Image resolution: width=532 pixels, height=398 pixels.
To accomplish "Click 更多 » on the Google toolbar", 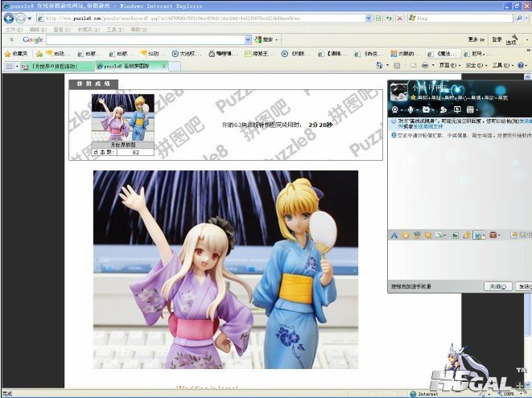I will coord(476,39).
